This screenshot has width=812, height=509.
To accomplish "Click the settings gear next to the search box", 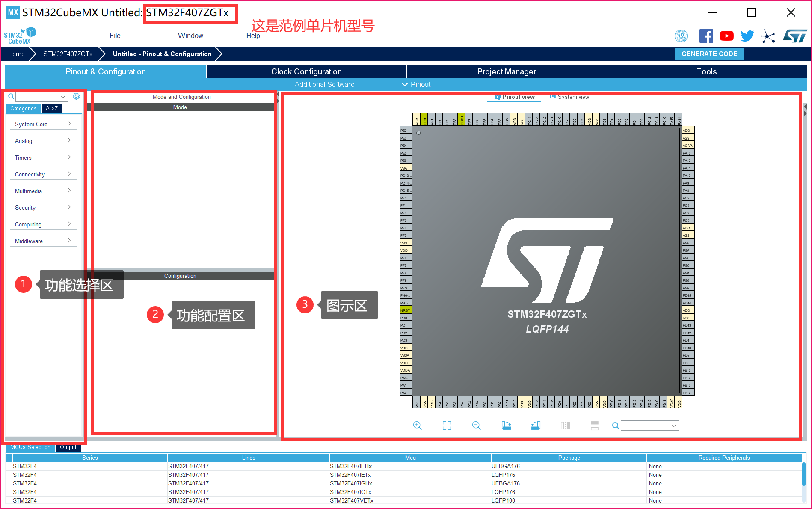I will (76, 96).
